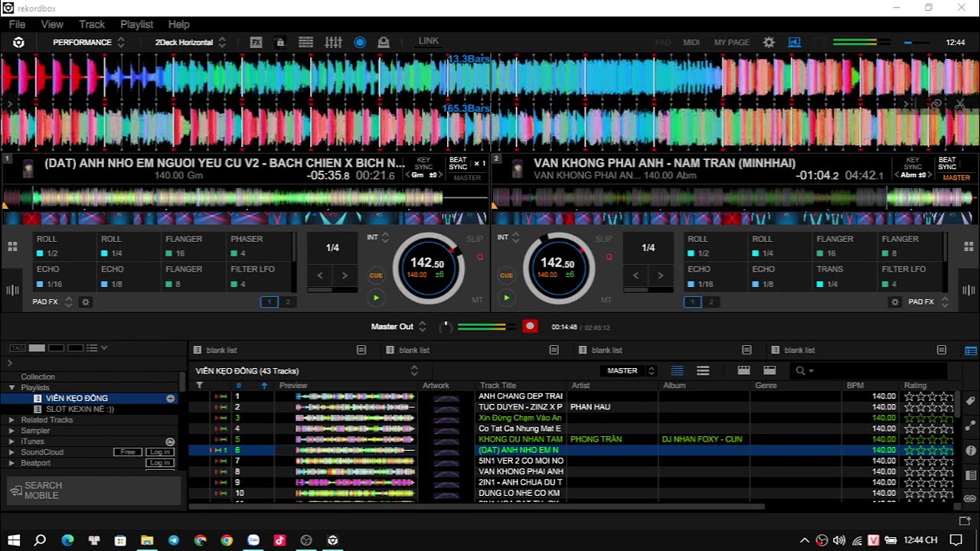Trigger deck 1 PHASER 4 pad
The image size is (980, 551).
point(260,246)
